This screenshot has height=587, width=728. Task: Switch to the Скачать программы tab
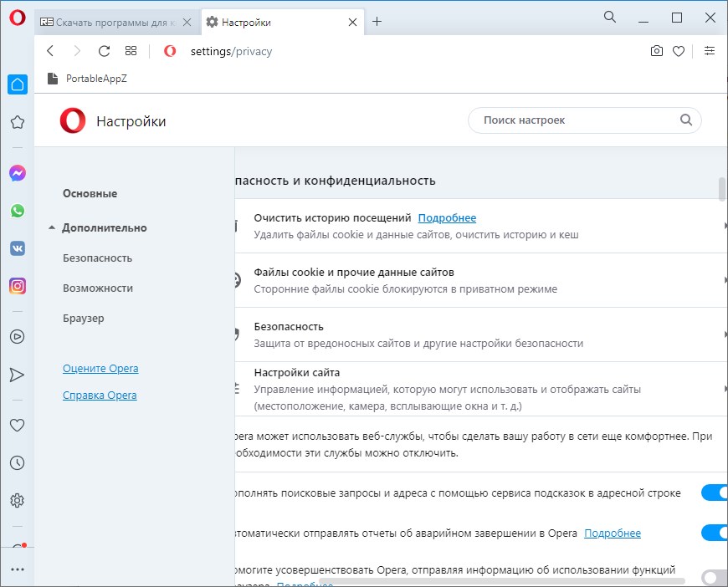117,22
